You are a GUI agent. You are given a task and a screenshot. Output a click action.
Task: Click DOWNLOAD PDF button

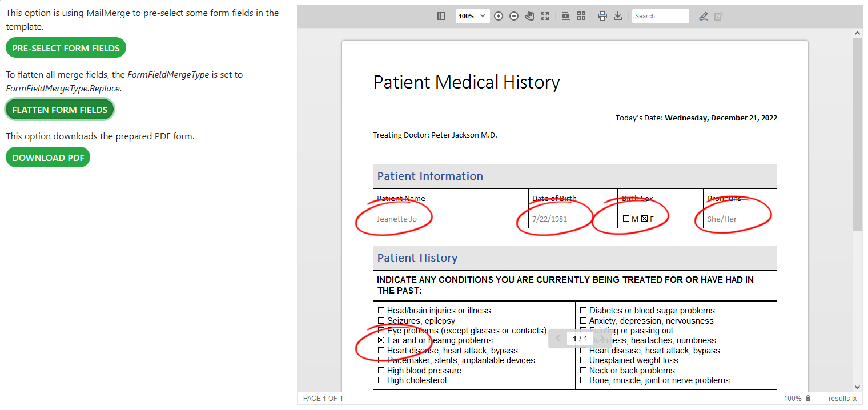tap(48, 158)
